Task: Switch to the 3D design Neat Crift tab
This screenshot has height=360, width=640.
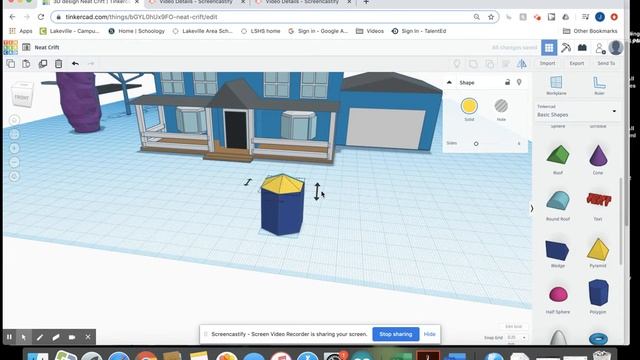Action: click(91, 2)
